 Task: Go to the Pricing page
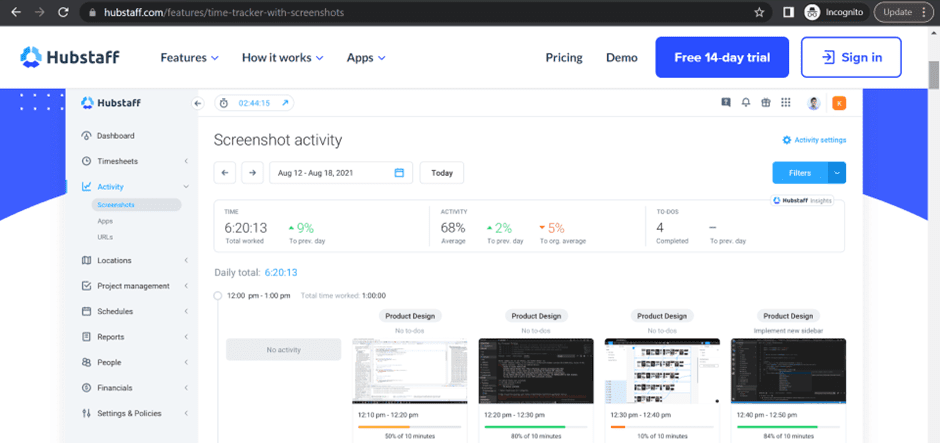tap(564, 58)
